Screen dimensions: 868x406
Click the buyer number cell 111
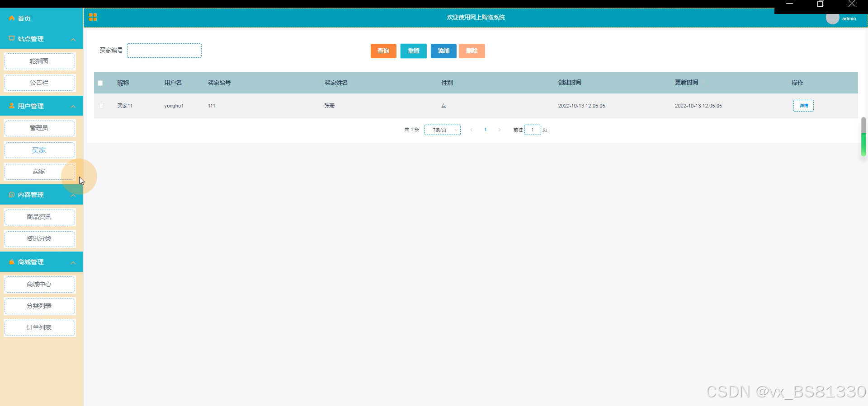(212, 106)
